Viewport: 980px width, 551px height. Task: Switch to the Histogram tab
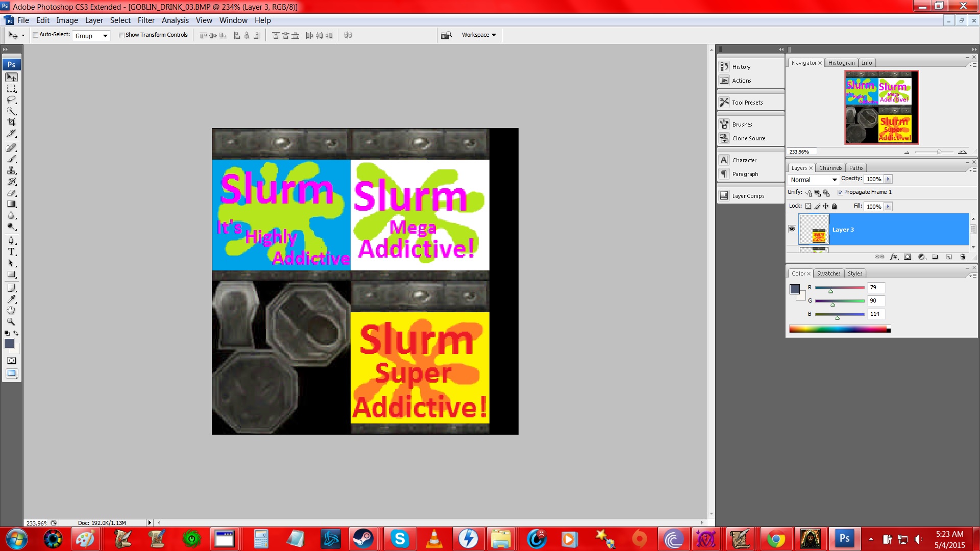(841, 63)
